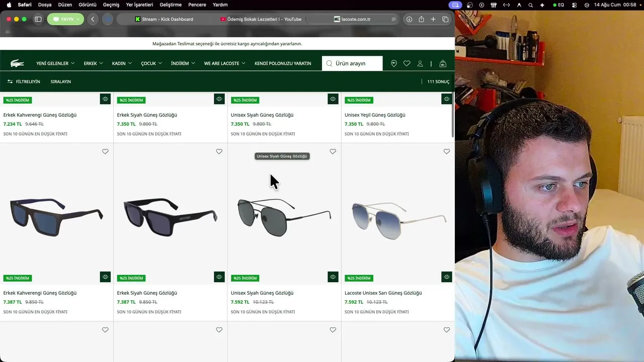This screenshot has height=362, width=644.
Task: Open Kendi Polonuzu Yaratın link
Action: tap(283, 63)
